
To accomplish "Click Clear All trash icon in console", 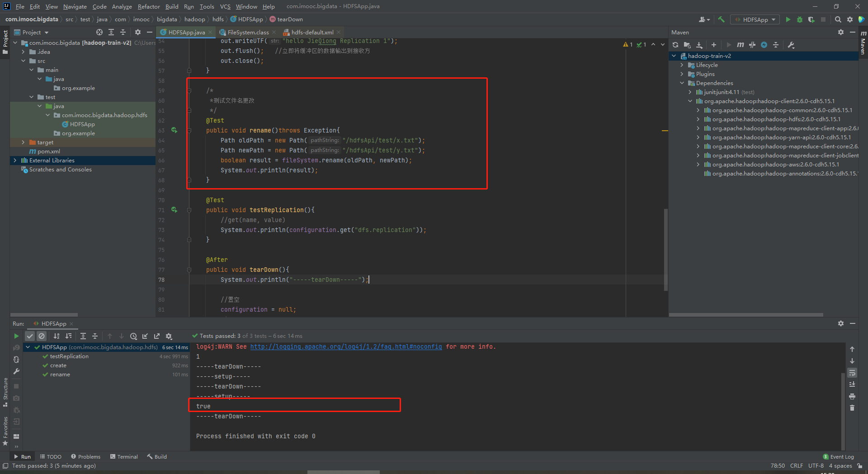I will pyautogui.click(x=852, y=408).
